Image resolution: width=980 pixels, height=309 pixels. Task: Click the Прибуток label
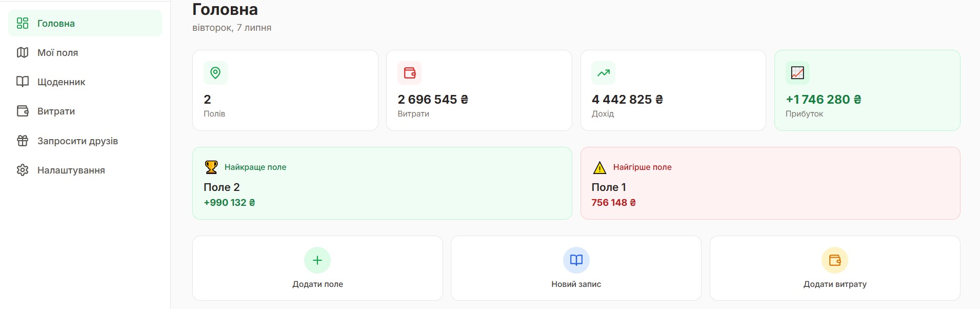tap(804, 113)
